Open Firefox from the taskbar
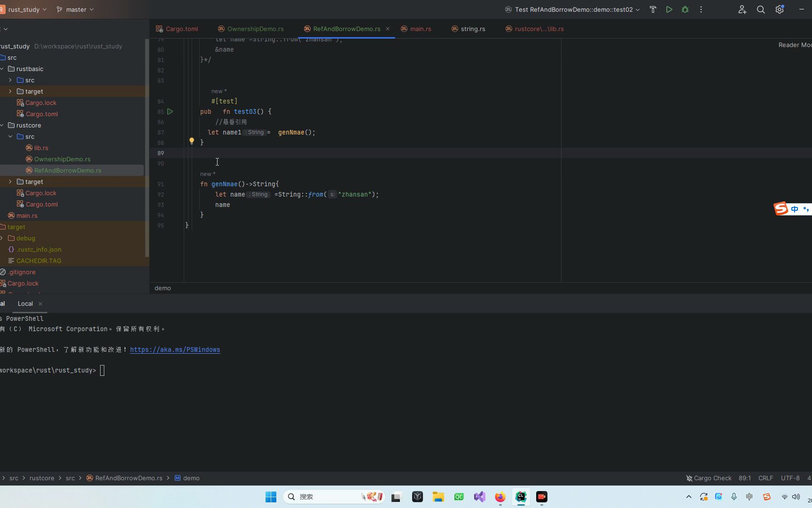The height and width of the screenshot is (508, 812). point(500,497)
